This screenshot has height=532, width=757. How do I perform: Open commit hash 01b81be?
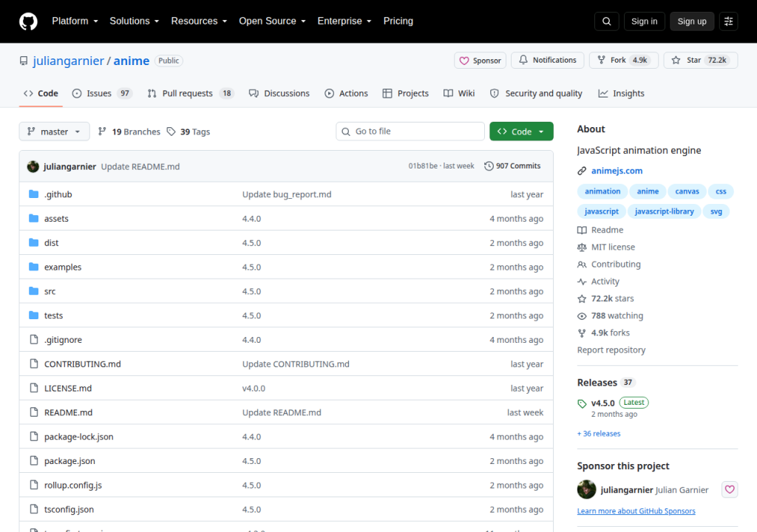(423, 166)
